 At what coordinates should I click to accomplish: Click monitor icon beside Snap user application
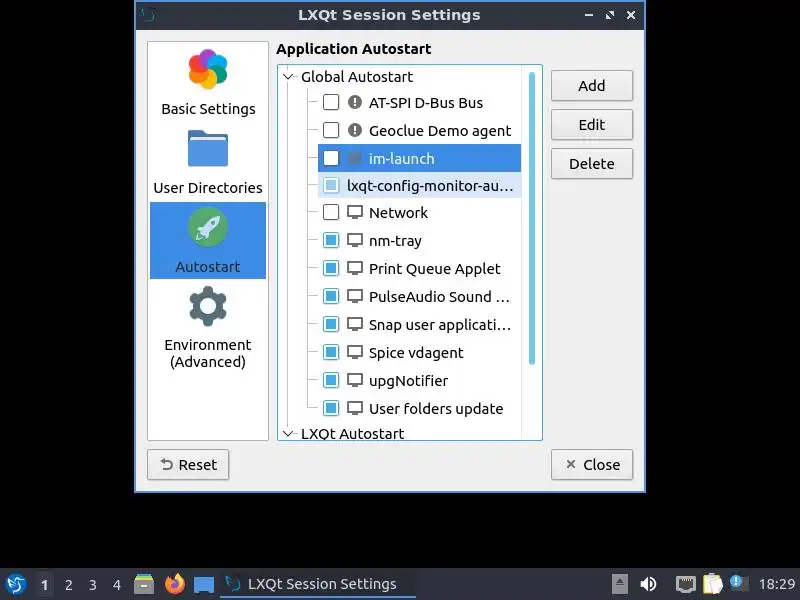tap(355, 324)
